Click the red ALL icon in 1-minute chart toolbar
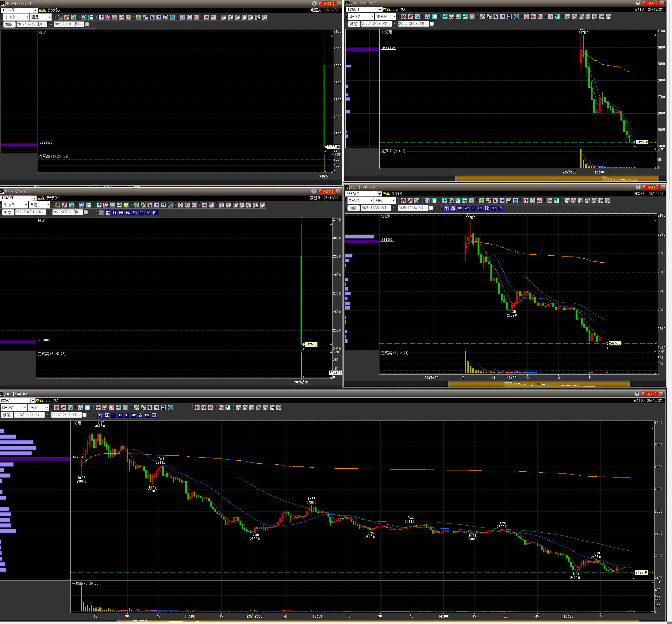The width and height of the screenshot is (672, 624). pos(210,408)
